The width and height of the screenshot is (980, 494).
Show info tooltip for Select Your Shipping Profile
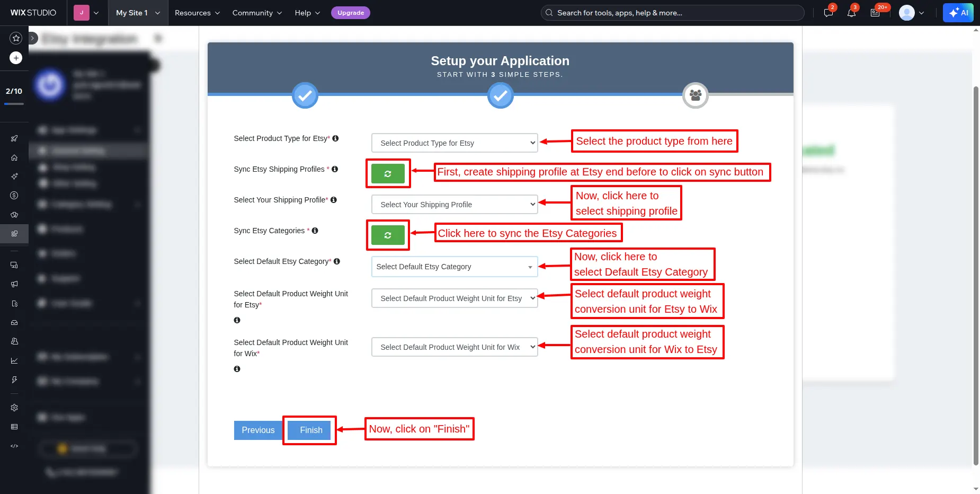(334, 200)
